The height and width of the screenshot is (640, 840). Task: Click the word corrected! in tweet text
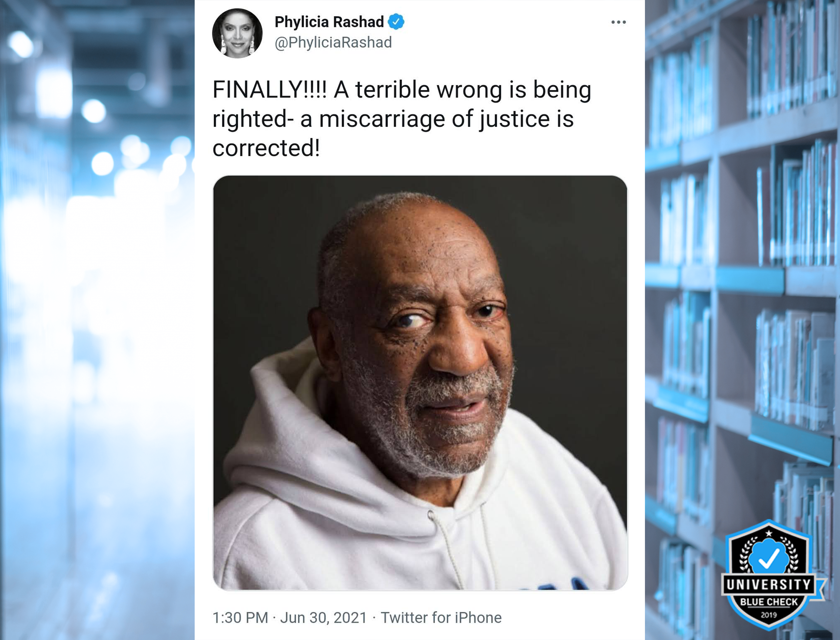pos(266,148)
